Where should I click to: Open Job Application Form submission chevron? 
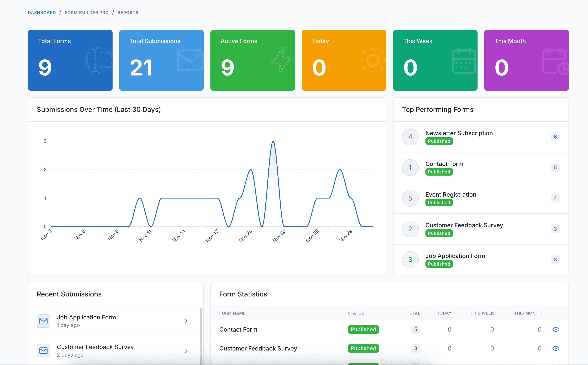pos(186,321)
